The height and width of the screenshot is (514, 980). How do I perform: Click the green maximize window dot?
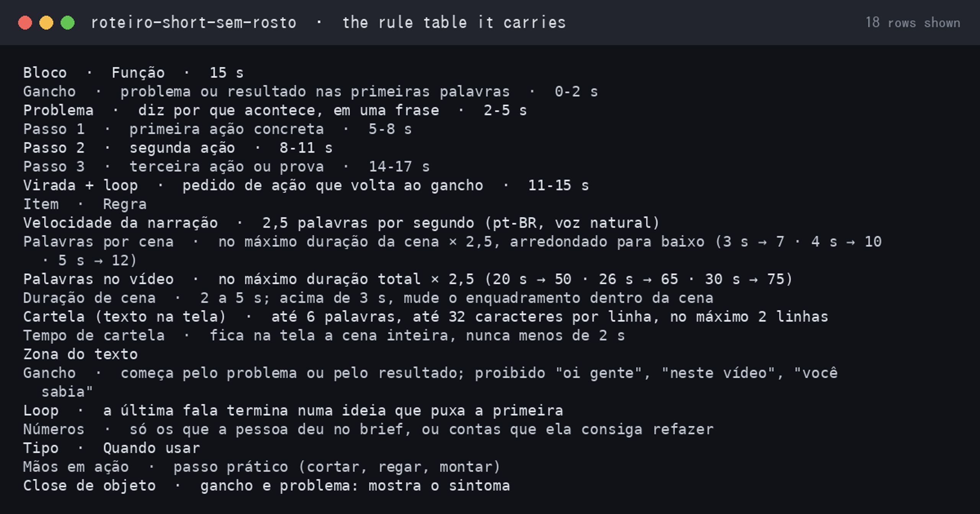tap(68, 23)
